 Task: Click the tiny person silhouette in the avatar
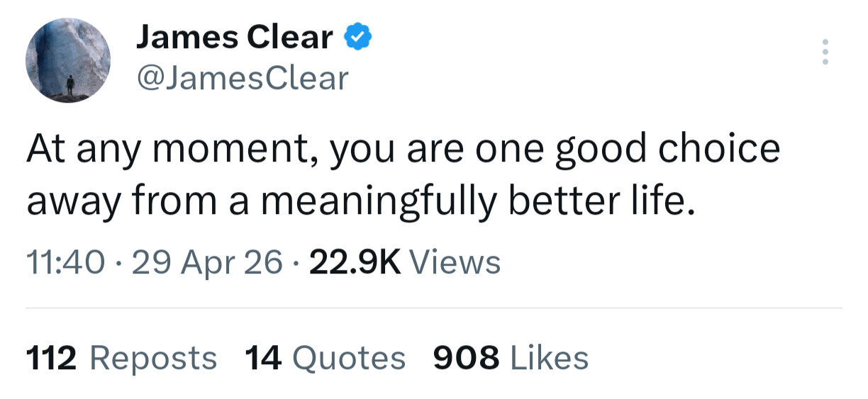70,86
